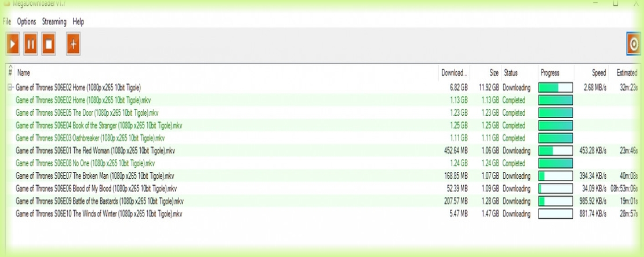Open the File menu
644x257 pixels.
pos(6,22)
